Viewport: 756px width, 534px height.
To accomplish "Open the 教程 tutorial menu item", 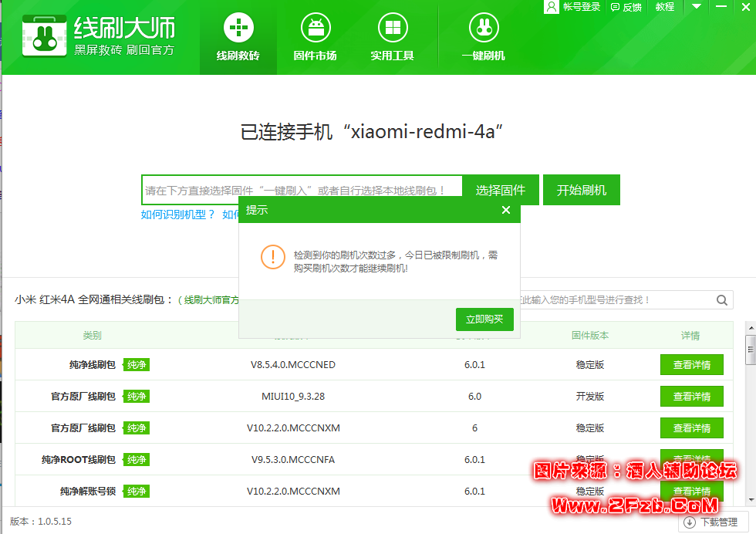I will [x=665, y=7].
